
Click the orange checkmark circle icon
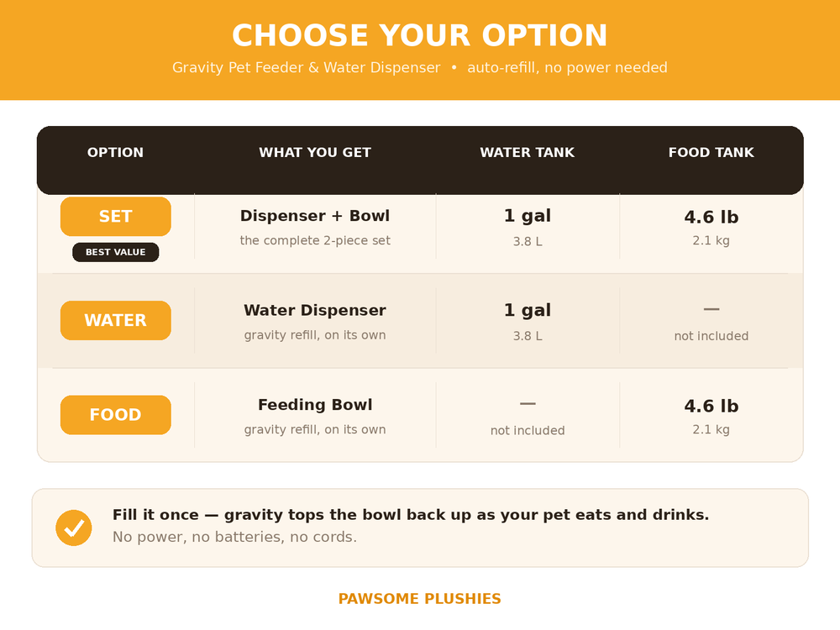[74, 528]
